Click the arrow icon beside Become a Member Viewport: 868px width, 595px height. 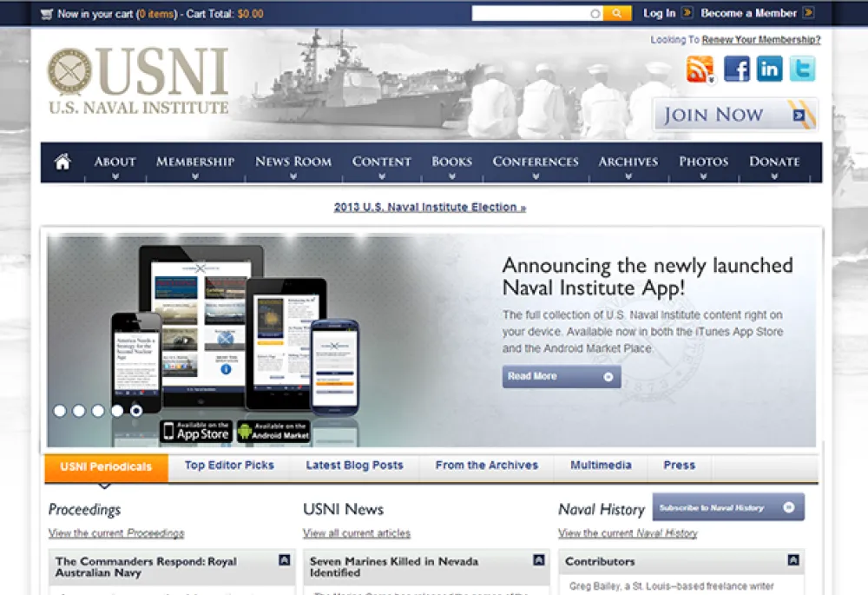(x=808, y=12)
